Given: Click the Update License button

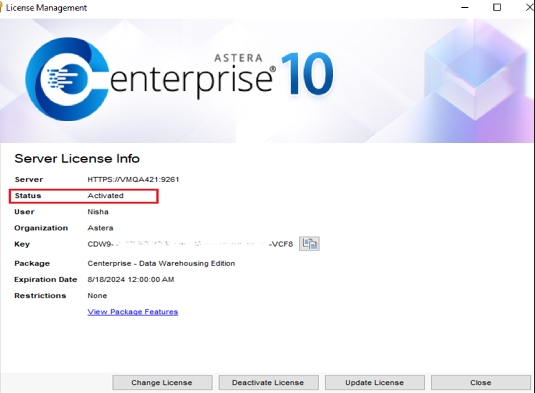Looking at the screenshot, I should 374,382.
